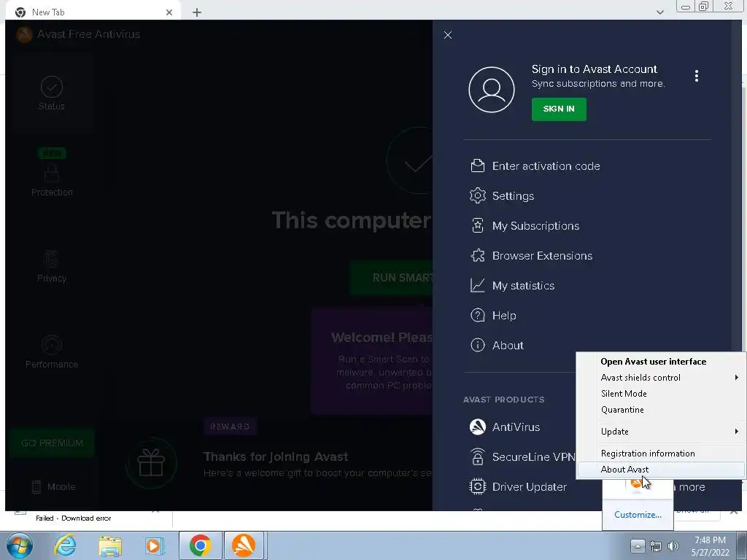Click show hidden tray icons arrow
Image resolution: width=747 pixels, height=560 pixels.
tap(638, 545)
